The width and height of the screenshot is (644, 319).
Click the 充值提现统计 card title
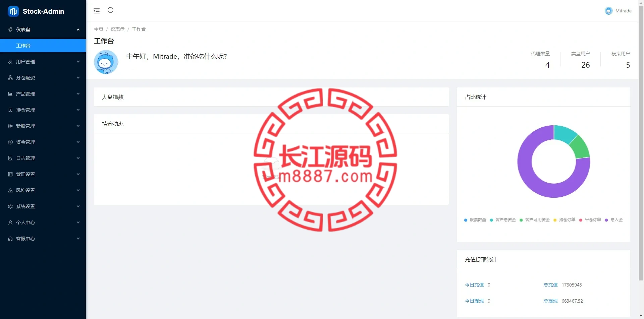(x=481, y=260)
